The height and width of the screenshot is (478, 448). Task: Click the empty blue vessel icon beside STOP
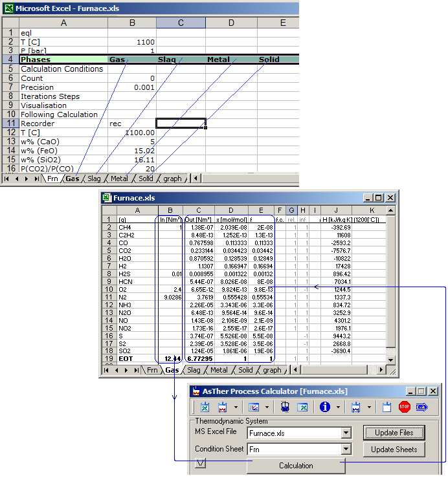tap(387, 407)
